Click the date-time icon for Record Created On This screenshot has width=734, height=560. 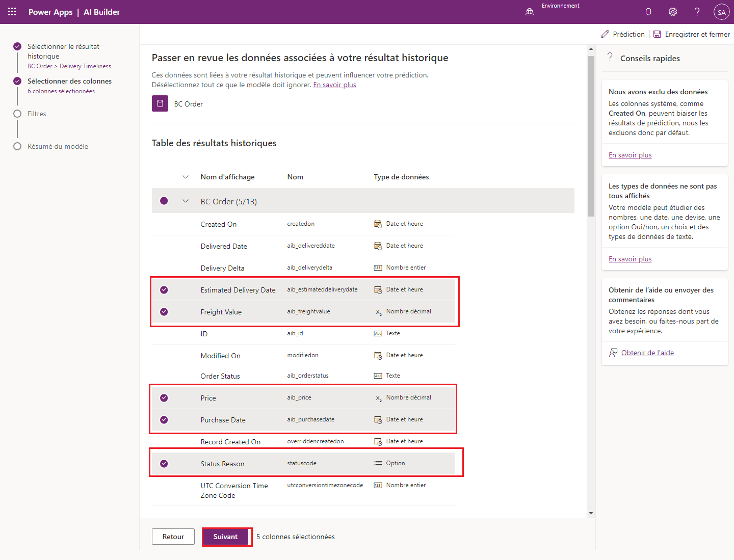point(378,441)
